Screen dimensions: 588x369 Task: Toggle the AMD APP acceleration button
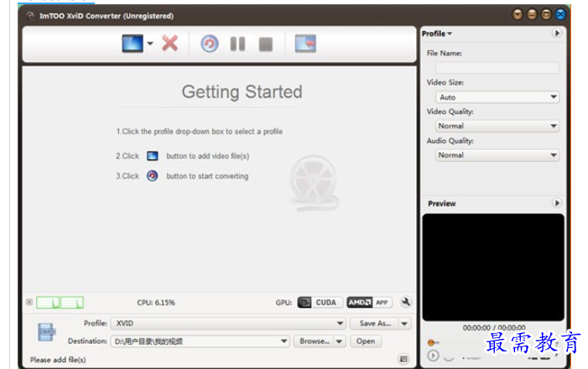pos(369,302)
